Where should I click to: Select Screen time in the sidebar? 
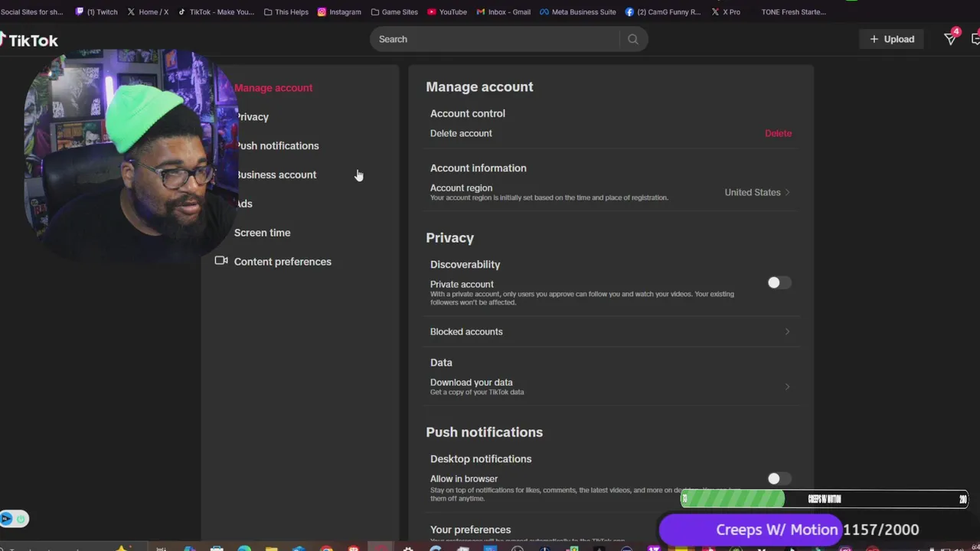(x=262, y=233)
